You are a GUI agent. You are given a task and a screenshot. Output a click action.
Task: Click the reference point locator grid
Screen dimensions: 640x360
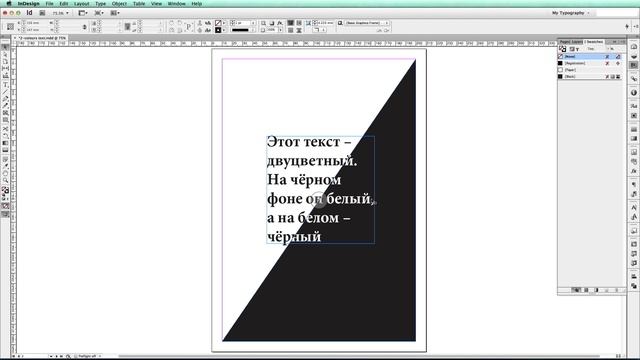click(10, 27)
